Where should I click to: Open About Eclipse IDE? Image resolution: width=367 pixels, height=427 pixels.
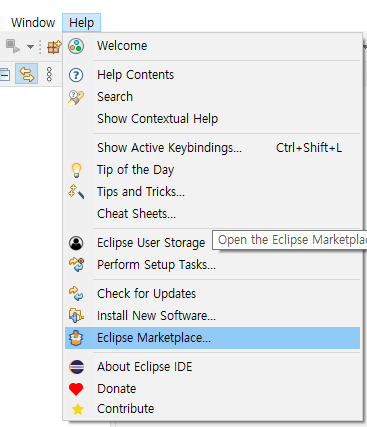point(212,367)
